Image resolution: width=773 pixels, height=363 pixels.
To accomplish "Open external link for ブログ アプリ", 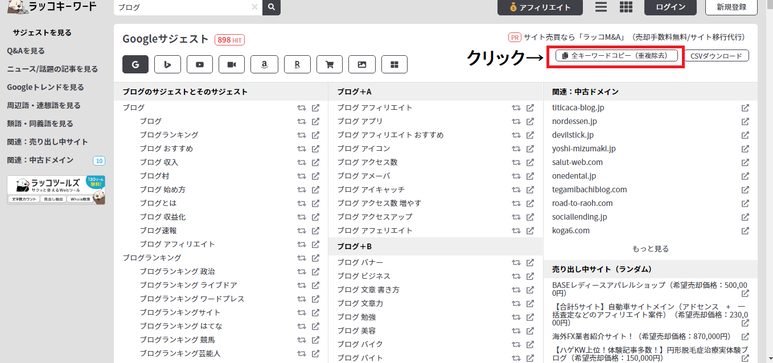I will (x=530, y=121).
